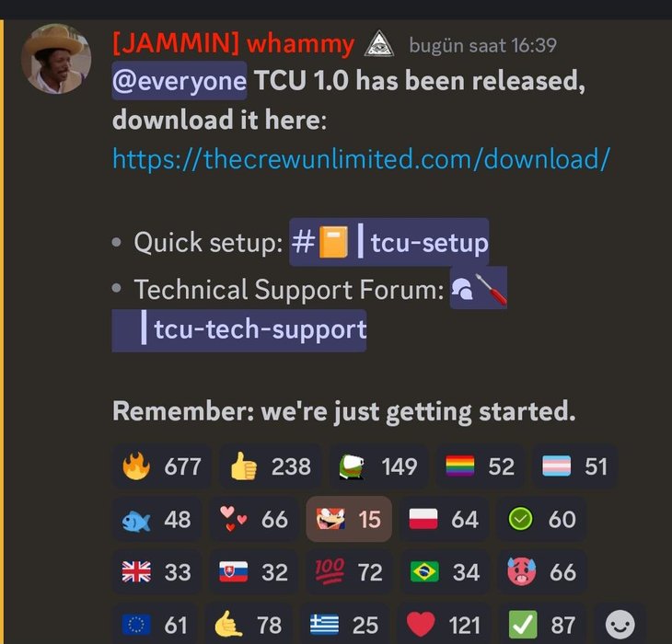This screenshot has height=644, width=672.
Task: Click the UK flag reaction with 33
Action: [x=156, y=572]
